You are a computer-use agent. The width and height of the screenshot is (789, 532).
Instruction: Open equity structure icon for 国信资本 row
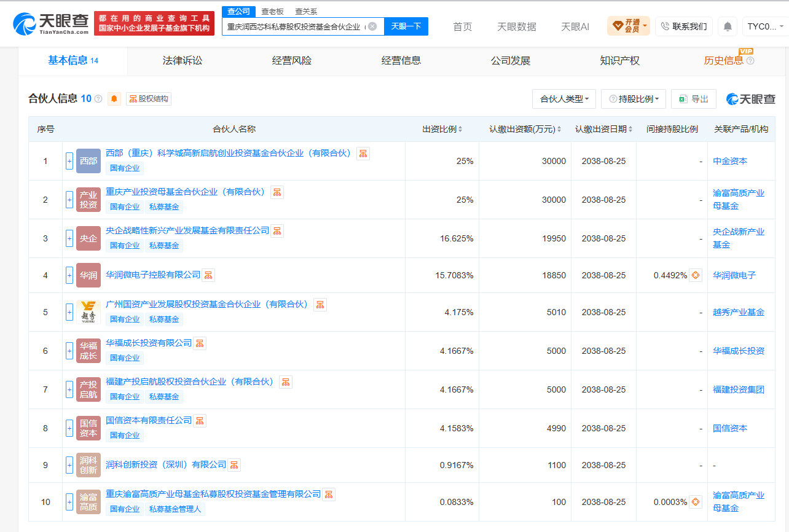[200, 421]
